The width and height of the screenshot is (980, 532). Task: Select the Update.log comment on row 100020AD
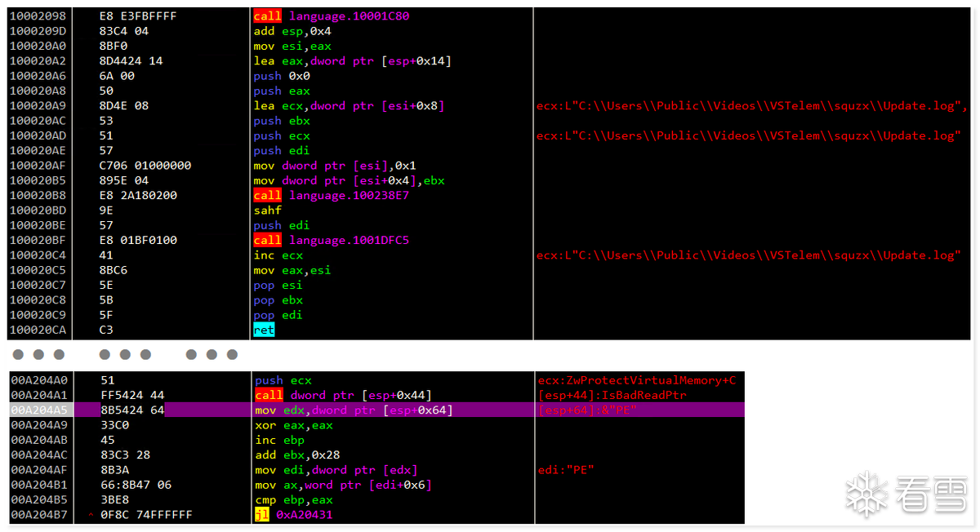pyautogui.click(x=748, y=135)
